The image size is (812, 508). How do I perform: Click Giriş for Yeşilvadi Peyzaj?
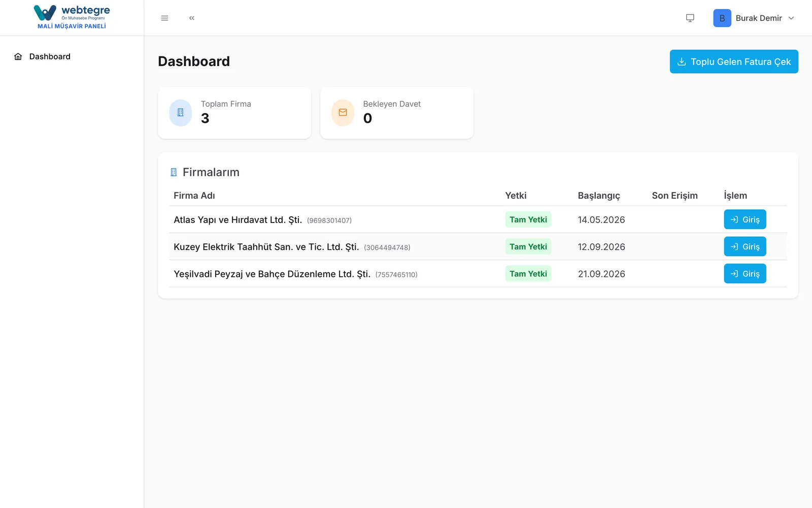tap(745, 273)
